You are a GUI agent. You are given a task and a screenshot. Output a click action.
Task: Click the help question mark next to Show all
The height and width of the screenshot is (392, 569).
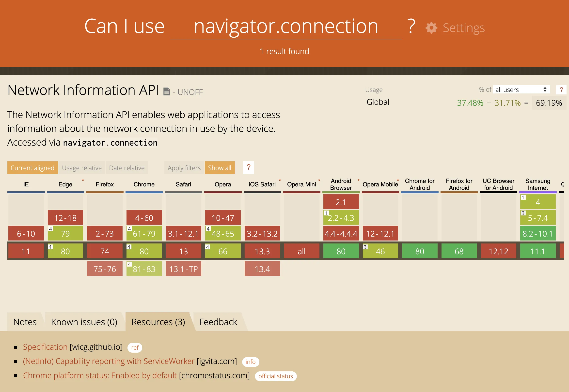point(249,168)
